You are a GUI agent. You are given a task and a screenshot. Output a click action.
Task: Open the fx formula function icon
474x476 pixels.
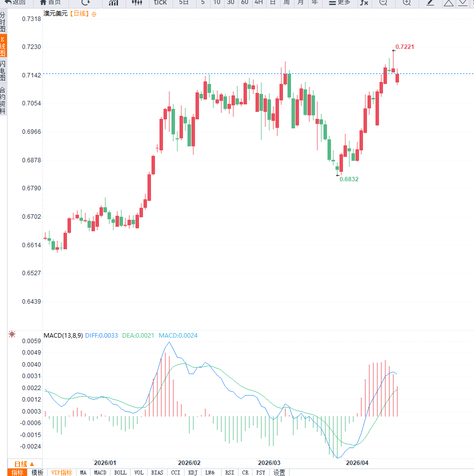tap(364, 2)
